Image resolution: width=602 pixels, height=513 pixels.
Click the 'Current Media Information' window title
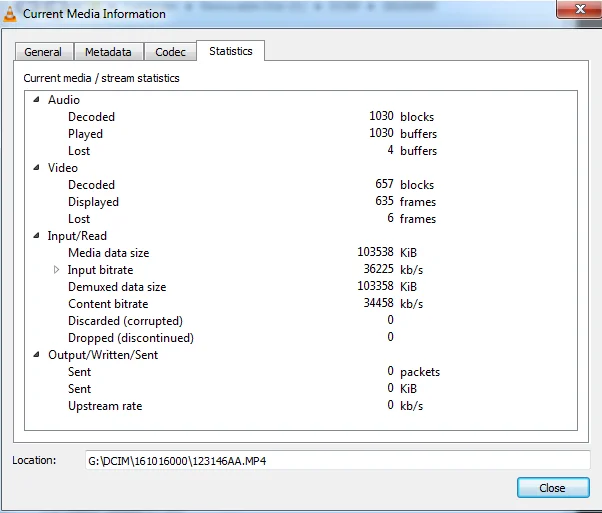(94, 14)
